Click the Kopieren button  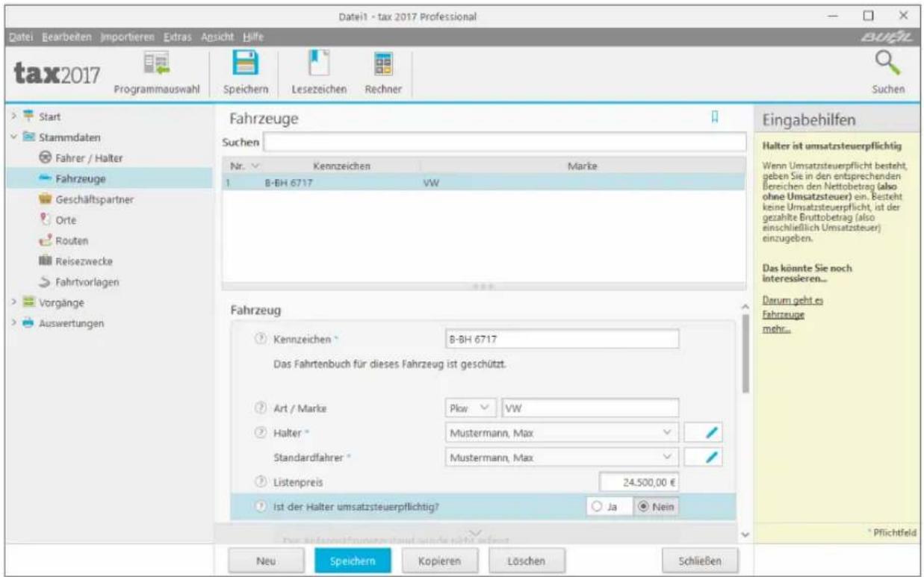[x=441, y=560]
